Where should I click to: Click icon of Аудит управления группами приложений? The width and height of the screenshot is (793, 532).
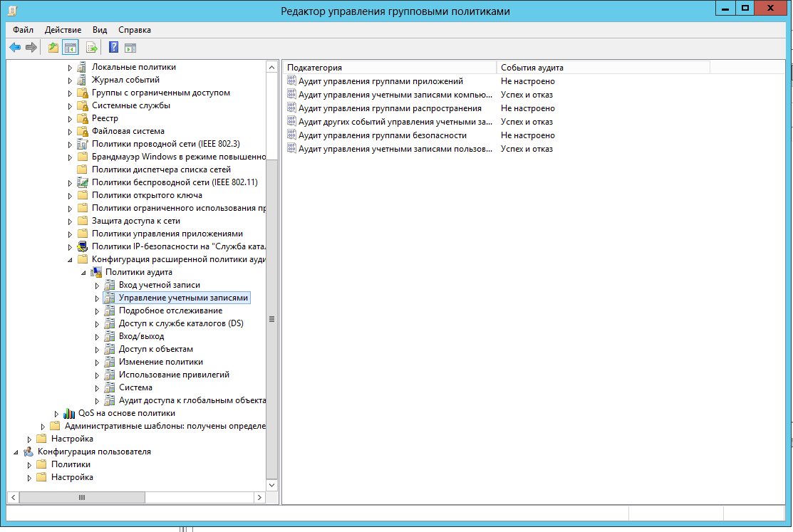pyautogui.click(x=292, y=80)
